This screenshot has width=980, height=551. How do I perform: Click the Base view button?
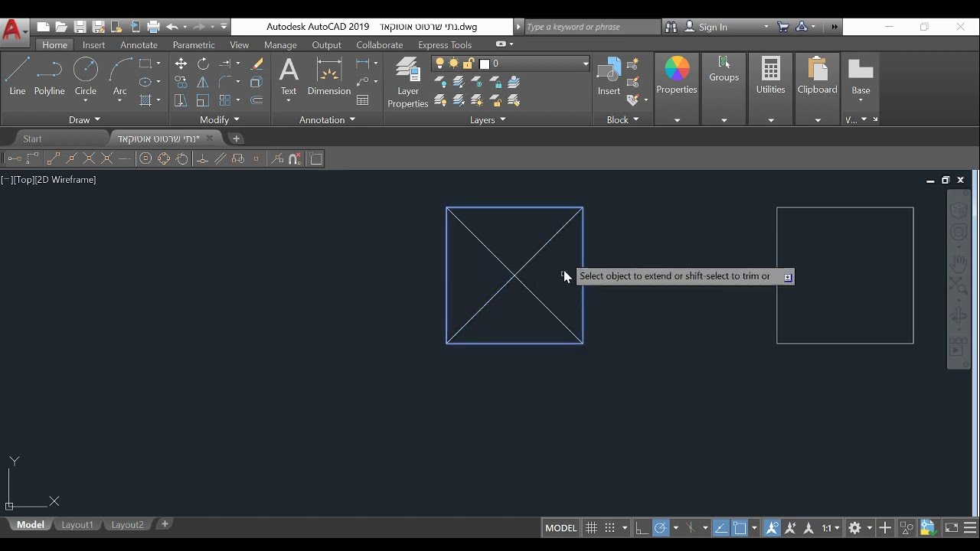861,77
